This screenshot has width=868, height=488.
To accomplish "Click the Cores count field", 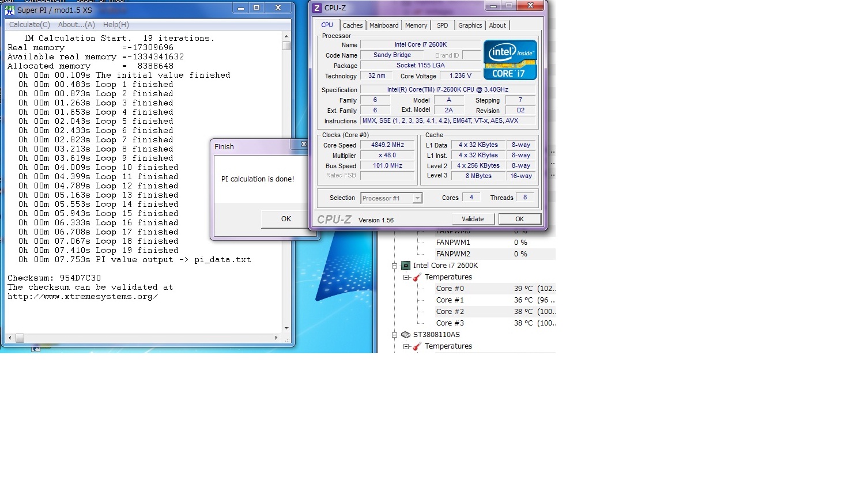I will coord(471,198).
